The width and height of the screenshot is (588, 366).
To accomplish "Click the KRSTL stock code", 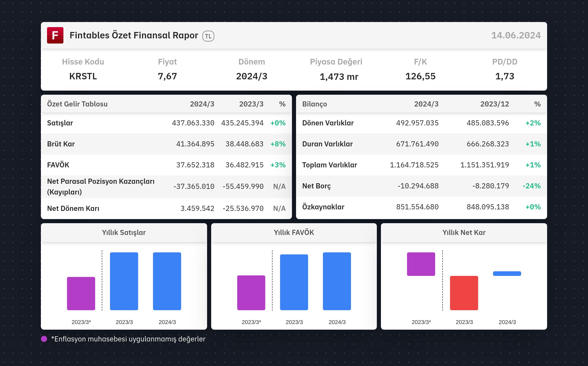I will pyautogui.click(x=83, y=76).
